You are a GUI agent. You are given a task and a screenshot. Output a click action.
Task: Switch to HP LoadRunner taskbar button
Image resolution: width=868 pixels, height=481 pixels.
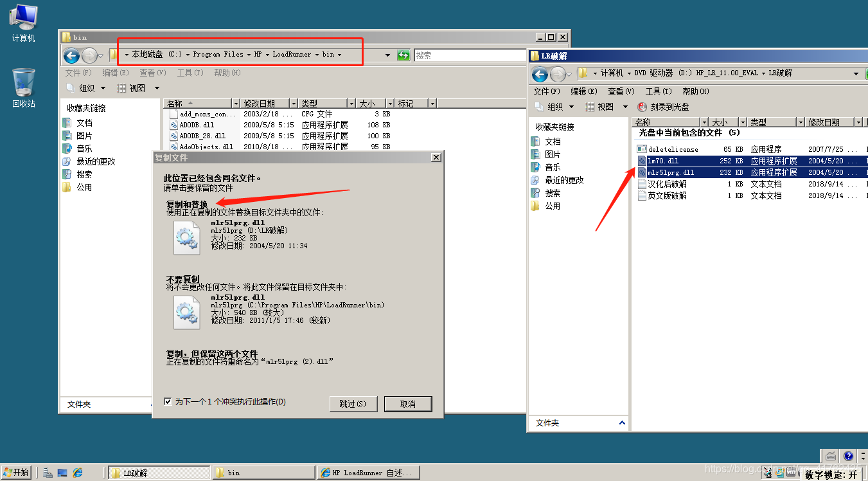pos(369,473)
